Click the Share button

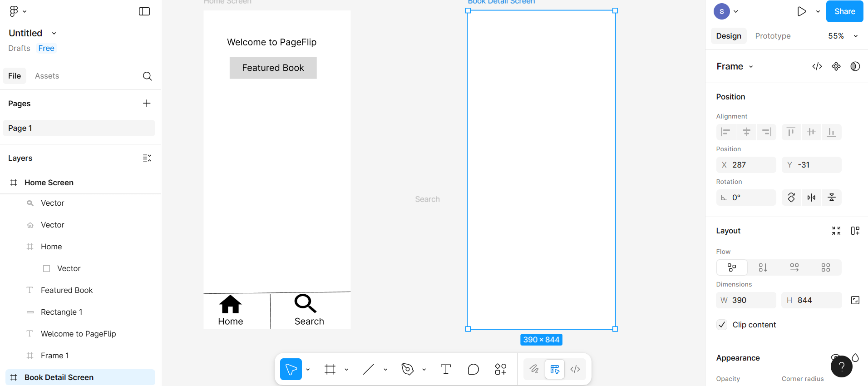pyautogui.click(x=844, y=11)
